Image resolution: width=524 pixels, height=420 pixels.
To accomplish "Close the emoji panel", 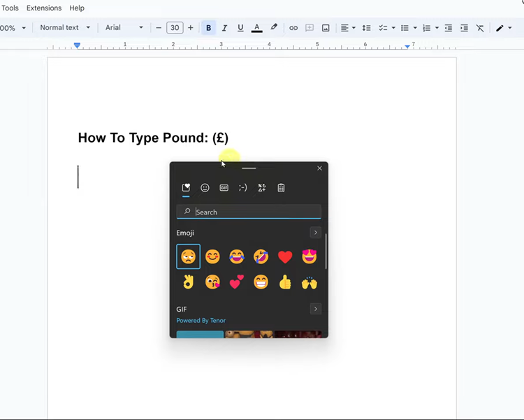I will [319, 168].
